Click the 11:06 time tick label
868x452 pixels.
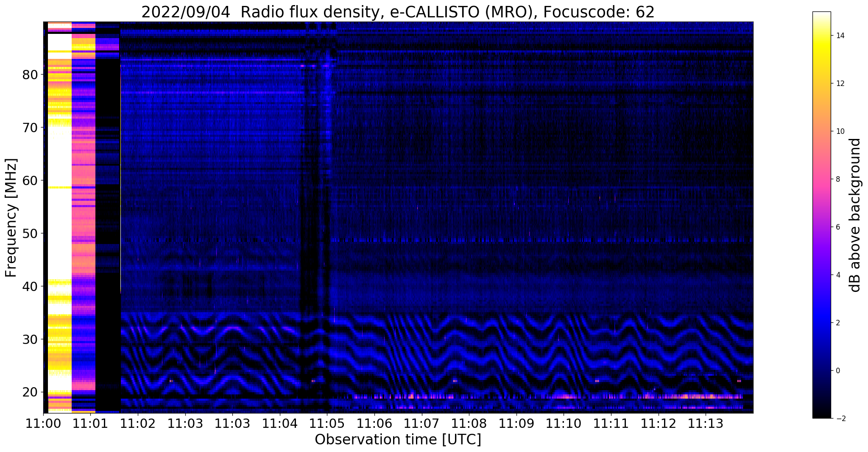[x=374, y=424]
